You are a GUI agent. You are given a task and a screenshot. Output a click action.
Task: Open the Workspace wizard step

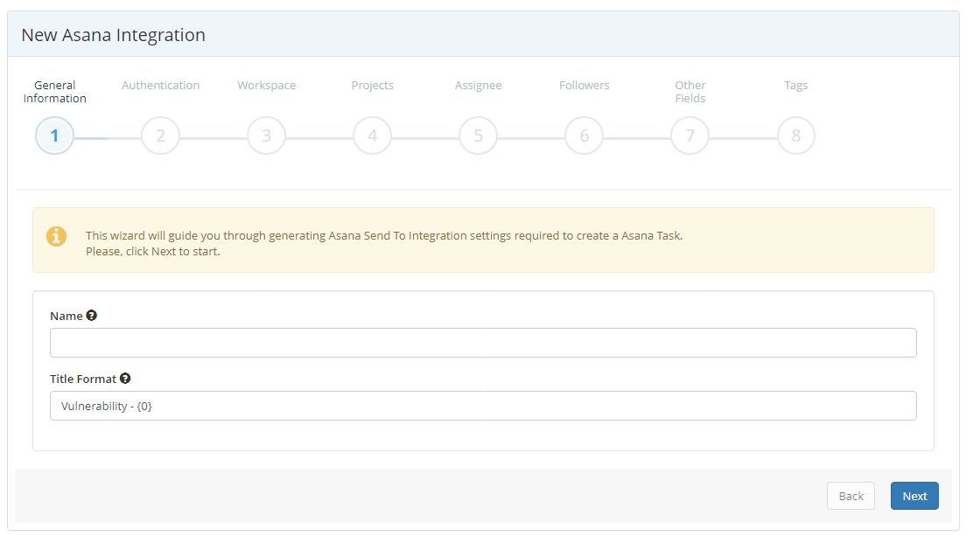point(266,85)
